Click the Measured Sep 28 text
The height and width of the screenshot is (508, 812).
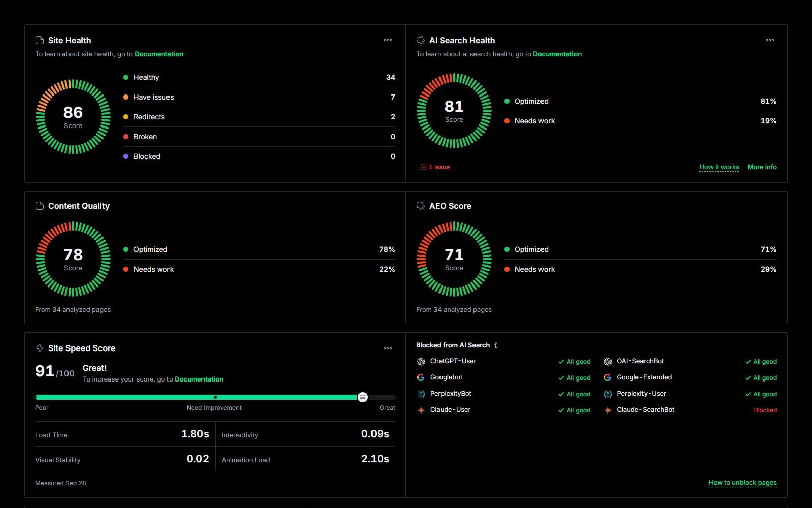click(60, 483)
